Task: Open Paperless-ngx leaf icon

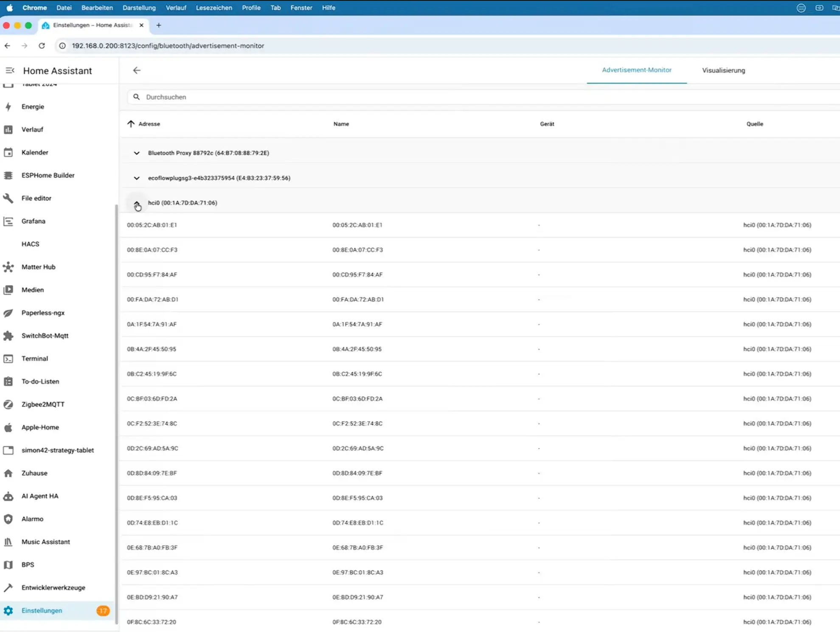Action: 8,313
